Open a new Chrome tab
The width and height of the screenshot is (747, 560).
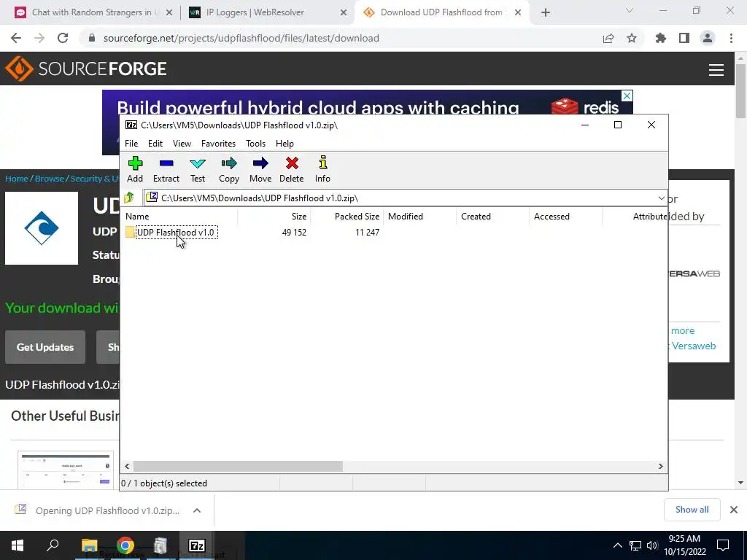(x=546, y=13)
